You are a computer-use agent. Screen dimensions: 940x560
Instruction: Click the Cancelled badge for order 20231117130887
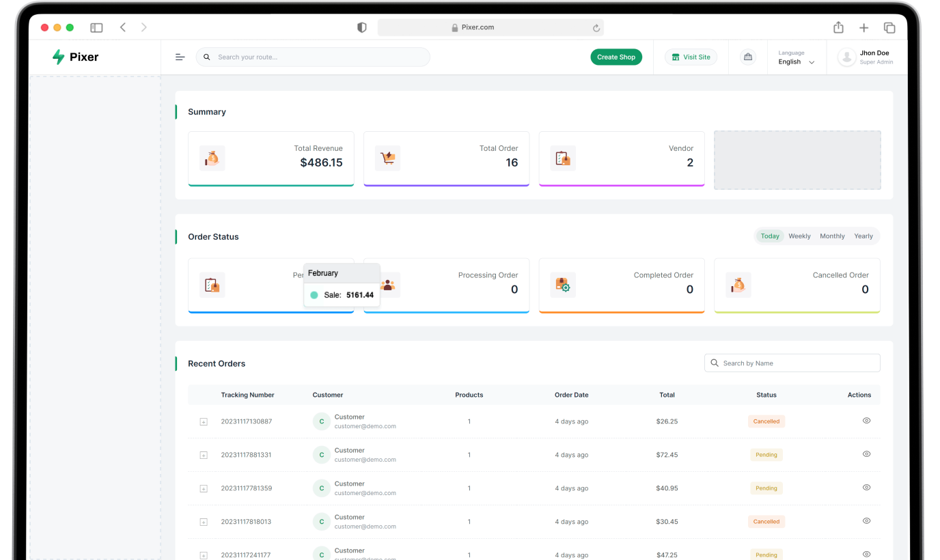click(x=766, y=421)
